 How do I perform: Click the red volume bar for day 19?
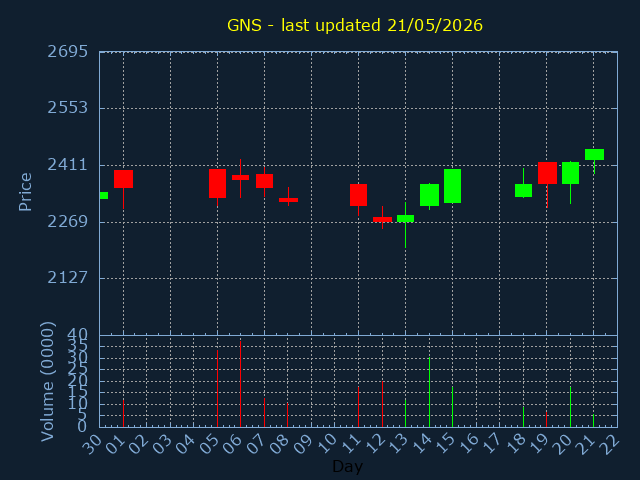click(547, 420)
